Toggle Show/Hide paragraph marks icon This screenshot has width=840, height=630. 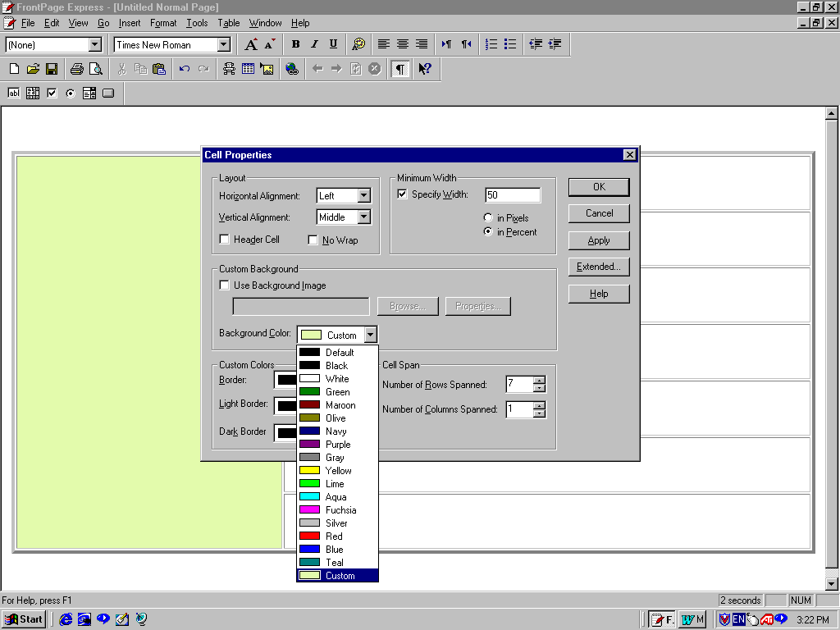pyautogui.click(x=399, y=69)
